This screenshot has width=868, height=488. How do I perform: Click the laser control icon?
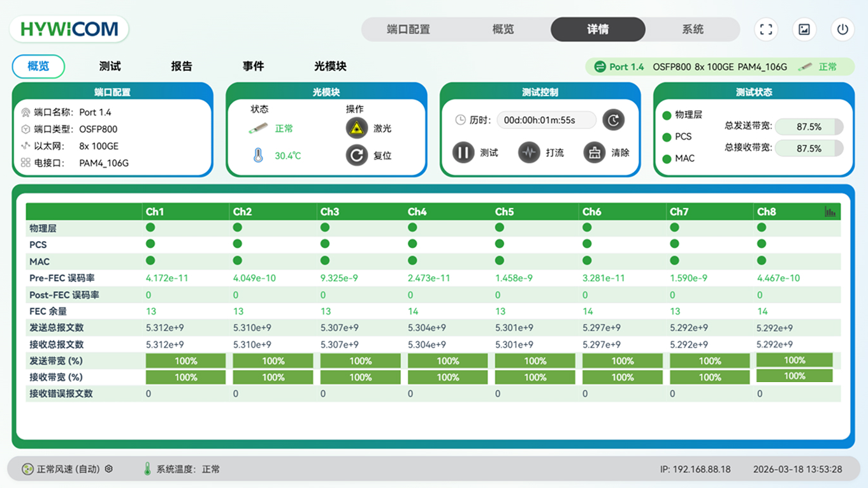357,128
